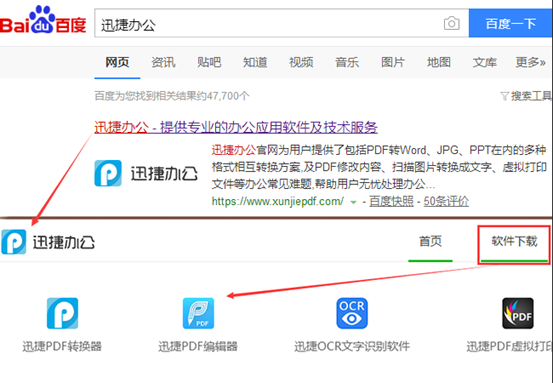
Task: Switch to the 资讯 tab
Action: [x=163, y=62]
